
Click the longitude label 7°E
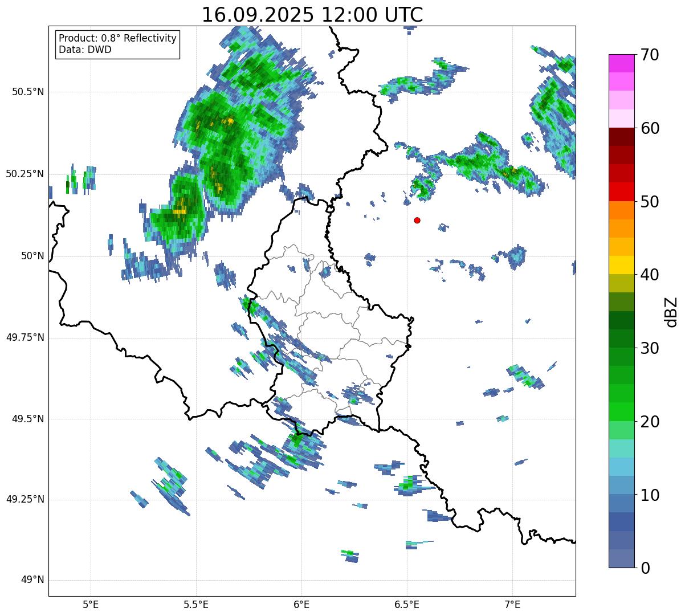click(x=513, y=604)
